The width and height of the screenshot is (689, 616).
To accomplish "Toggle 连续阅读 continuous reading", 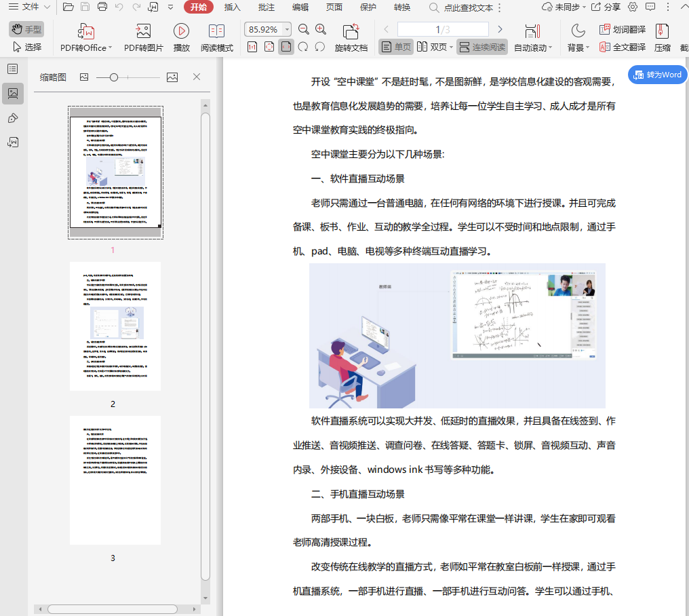I will tap(482, 47).
